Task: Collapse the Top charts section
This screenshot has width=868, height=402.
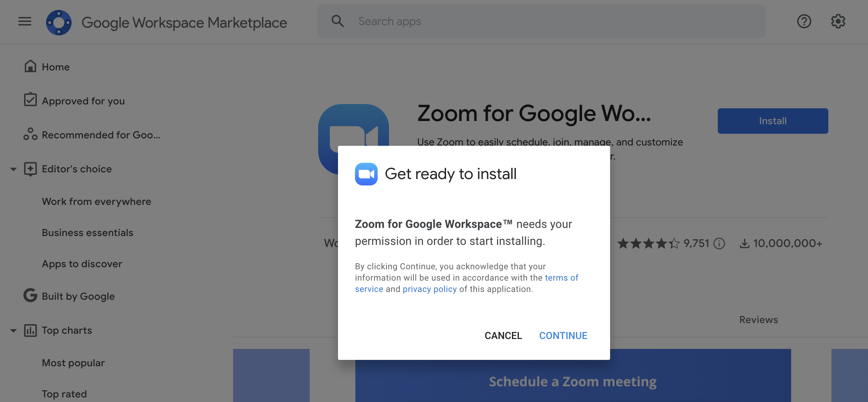Action: (13, 331)
